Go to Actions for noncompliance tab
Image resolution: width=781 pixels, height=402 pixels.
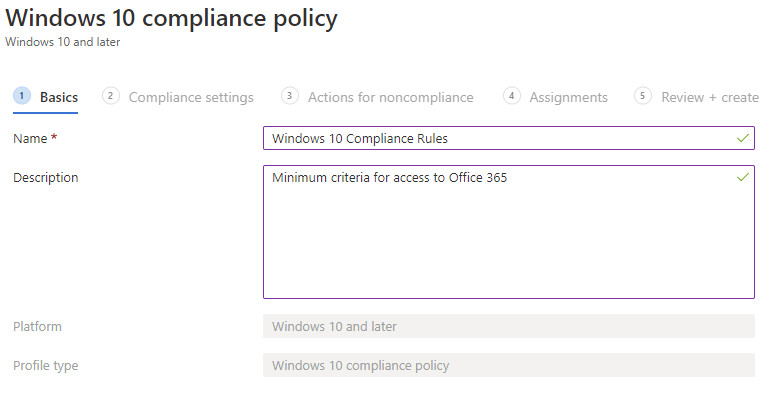point(390,97)
